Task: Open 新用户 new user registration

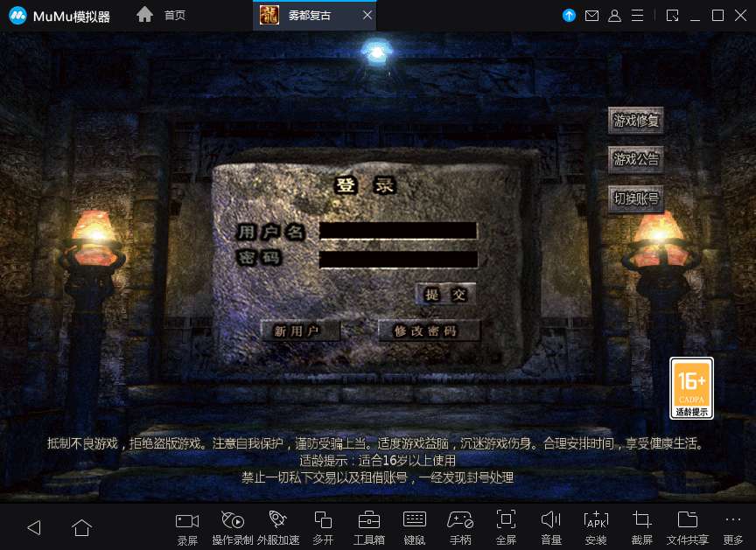Action: click(x=300, y=331)
